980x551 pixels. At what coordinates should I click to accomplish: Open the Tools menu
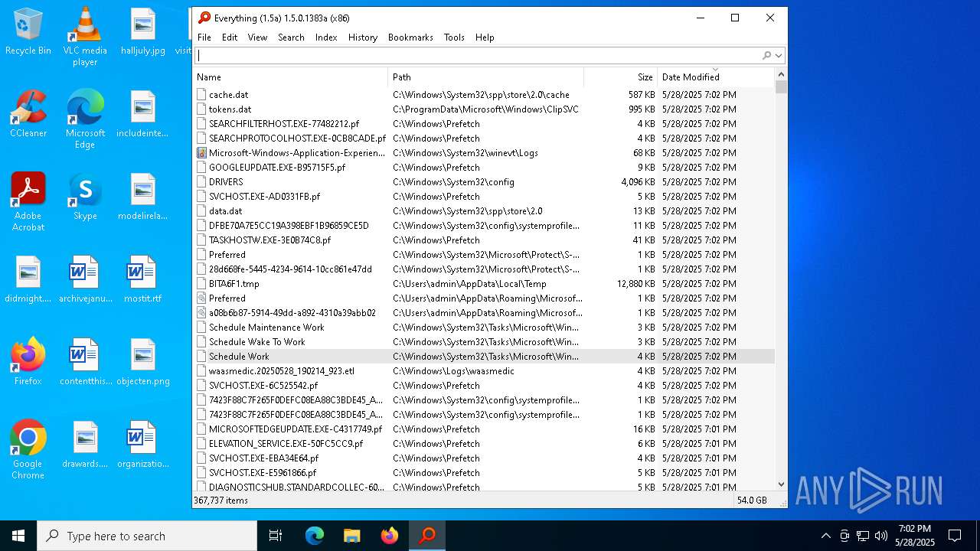454,37
